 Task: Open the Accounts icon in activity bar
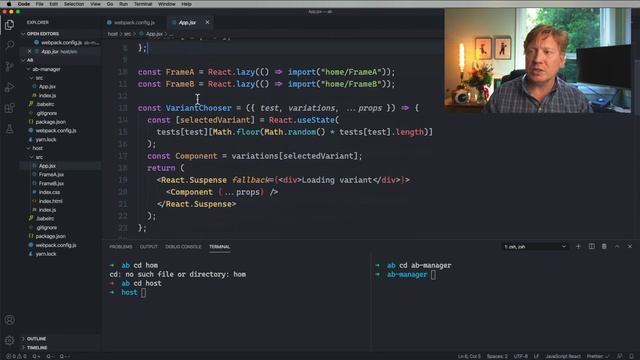tap(9, 320)
